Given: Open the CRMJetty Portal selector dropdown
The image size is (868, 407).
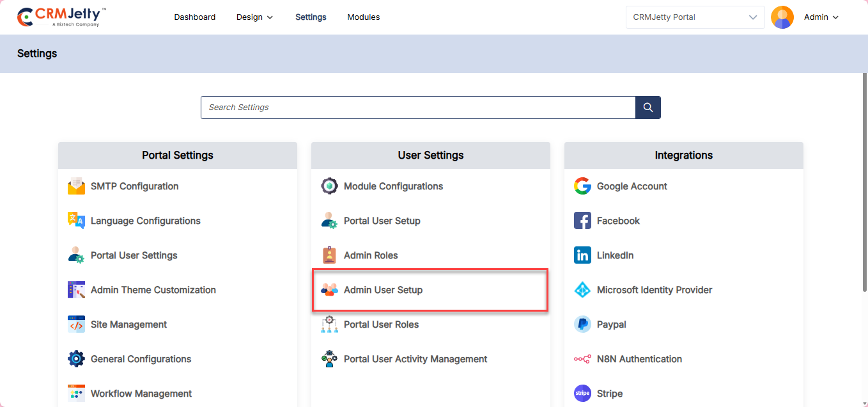Looking at the screenshot, I should [x=695, y=17].
